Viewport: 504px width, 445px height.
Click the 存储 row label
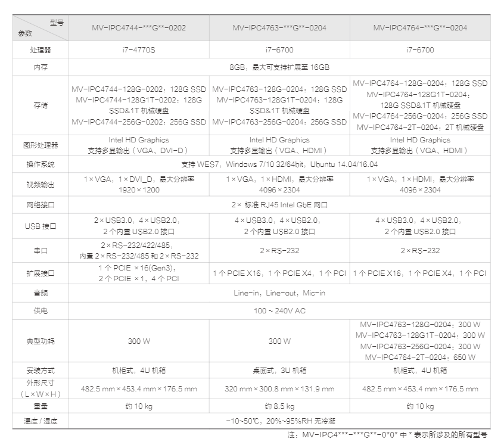41,105
